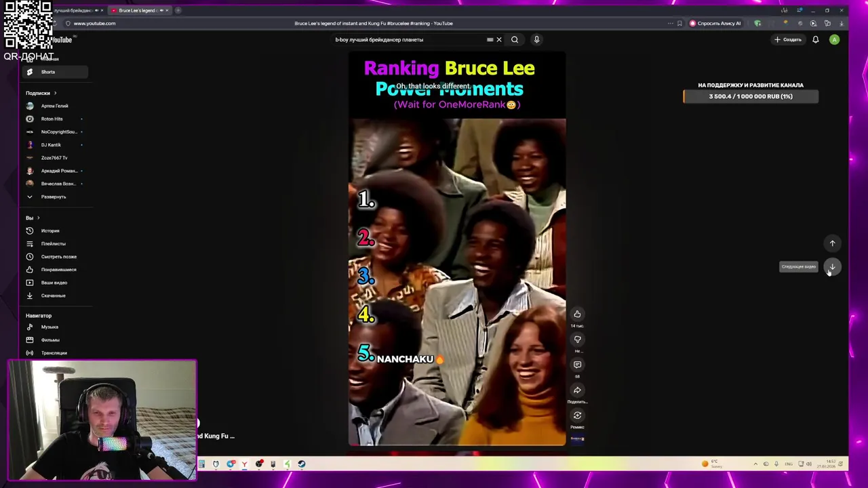
Task: Open the page options three-dot menu in address bar
Action: point(671,23)
